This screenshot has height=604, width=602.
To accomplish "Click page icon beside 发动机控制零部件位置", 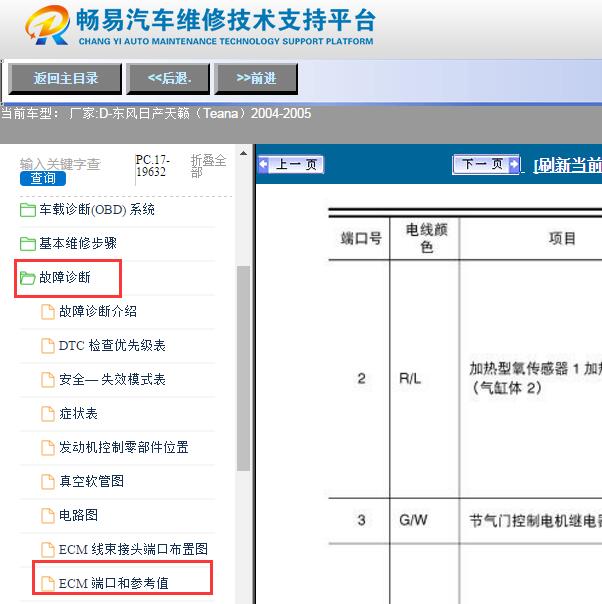I will (48, 448).
